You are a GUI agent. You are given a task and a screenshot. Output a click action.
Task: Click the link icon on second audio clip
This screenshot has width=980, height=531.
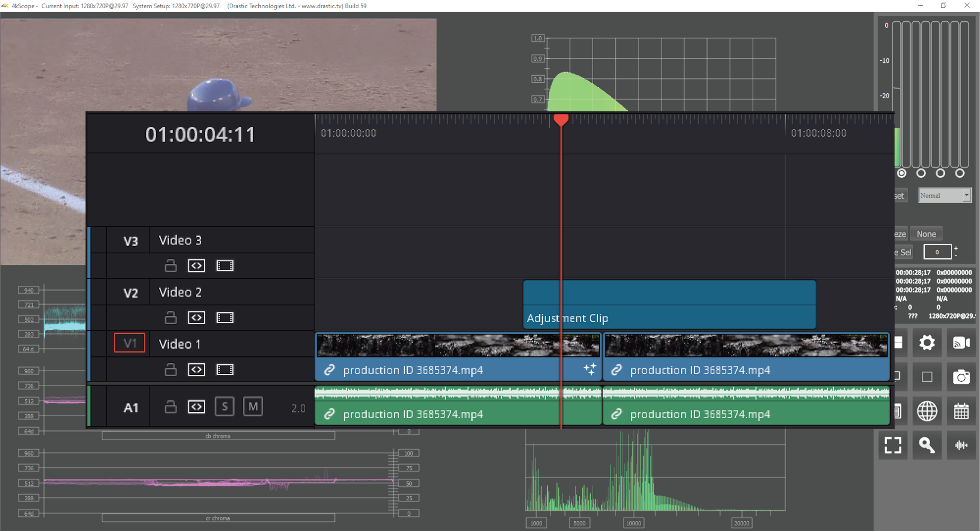point(617,414)
